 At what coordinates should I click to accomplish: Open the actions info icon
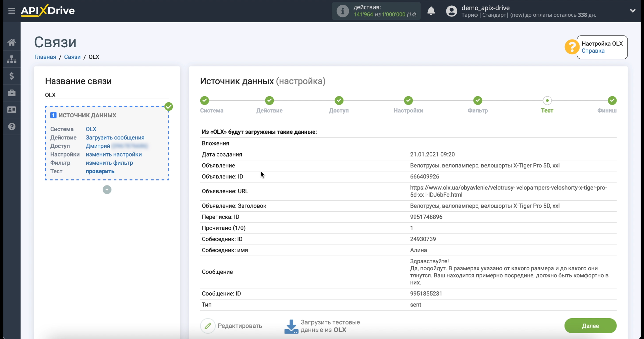tap(342, 11)
